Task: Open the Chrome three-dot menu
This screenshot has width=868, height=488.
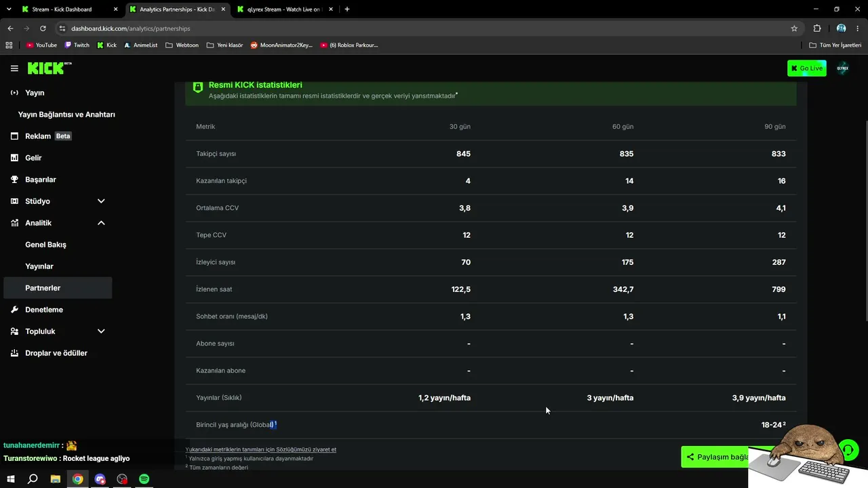Action: click(x=858, y=28)
